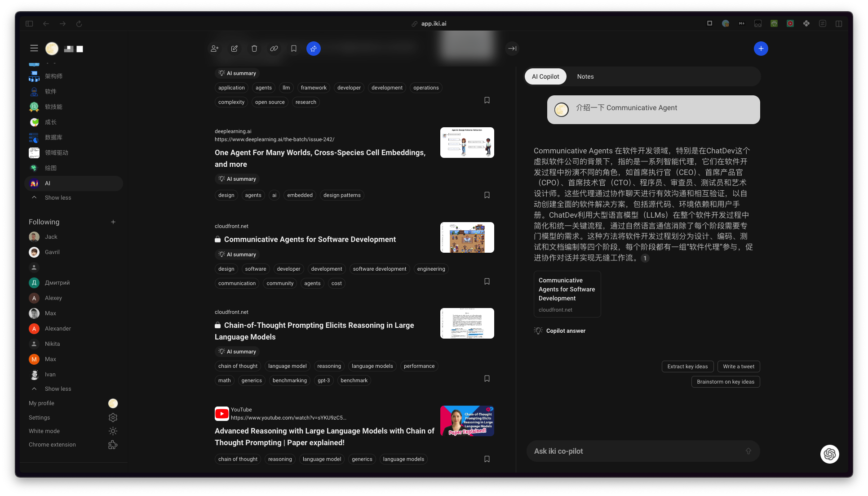Collapse the right panel with the arrow icon
The width and height of the screenshot is (868, 496).
pyautogui.click(x=512, y=49)
